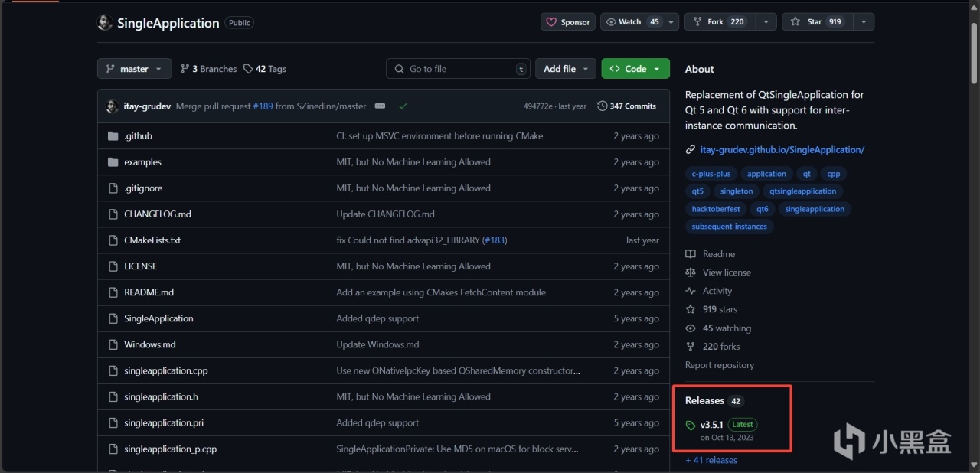Viewport: 980px width, 473px height.
Task: Open README.md file
Action: (x=149, y=292)
